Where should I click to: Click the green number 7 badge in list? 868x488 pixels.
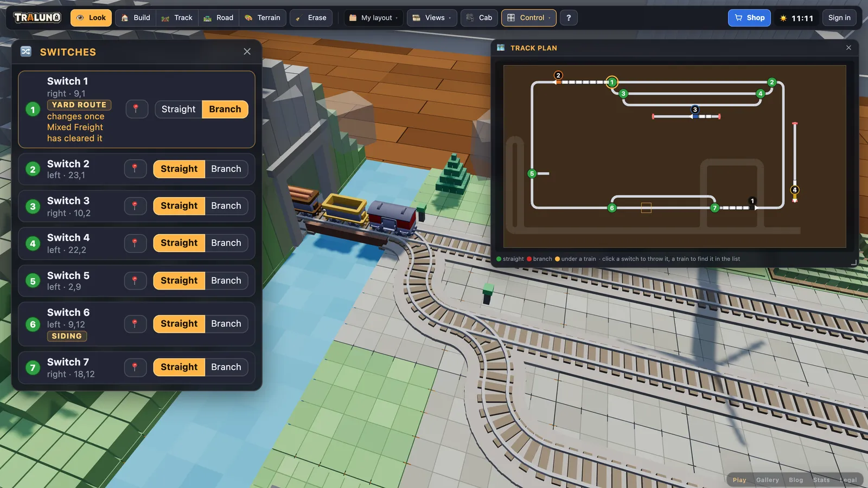(x=33, y=368)
